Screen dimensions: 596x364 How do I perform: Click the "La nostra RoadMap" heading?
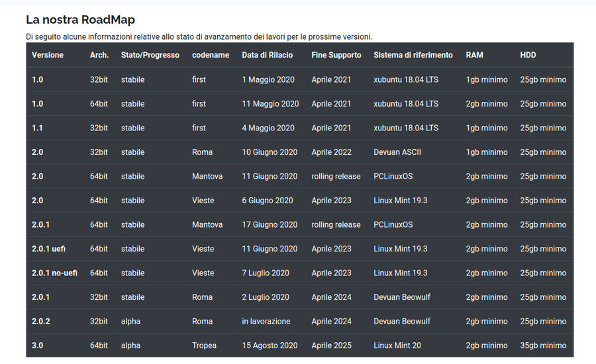[80, 20]
